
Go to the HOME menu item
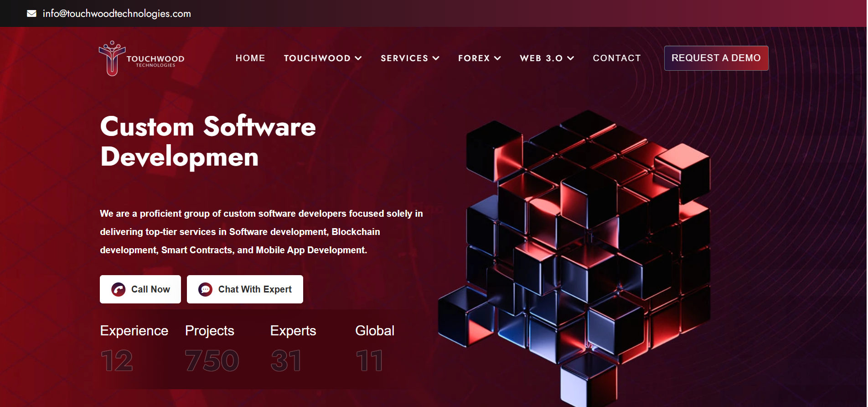(x=250, y=58)
